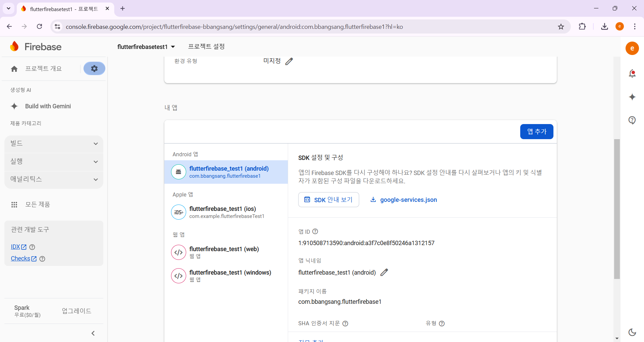The width and height of the screenshot is (644, 342).
Task: Open the 모든 제품 grid icon
Action: pyautogui.click(x=14, y=205)
